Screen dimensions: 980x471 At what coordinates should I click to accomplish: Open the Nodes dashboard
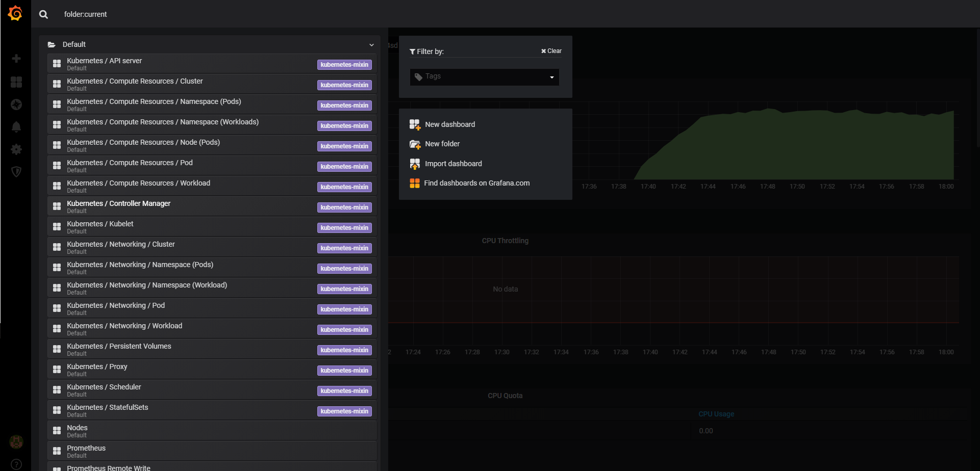(x=212, y=431)
